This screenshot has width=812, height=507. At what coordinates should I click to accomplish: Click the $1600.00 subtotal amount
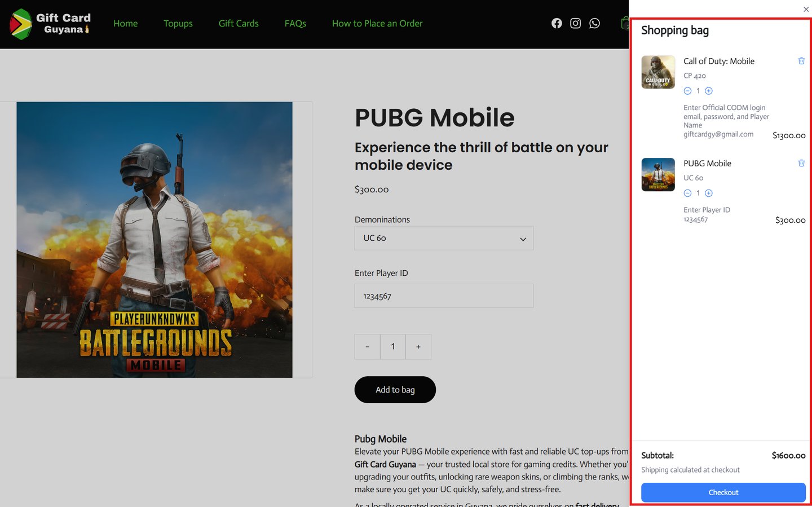pyautogui.click(x=788, y=456)
